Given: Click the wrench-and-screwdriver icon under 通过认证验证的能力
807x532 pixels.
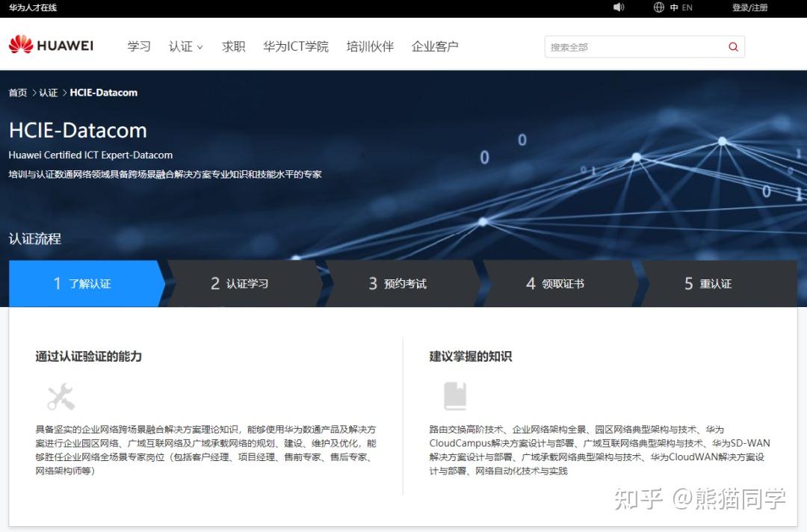Looking at the screenshot, I should [61, 396].
